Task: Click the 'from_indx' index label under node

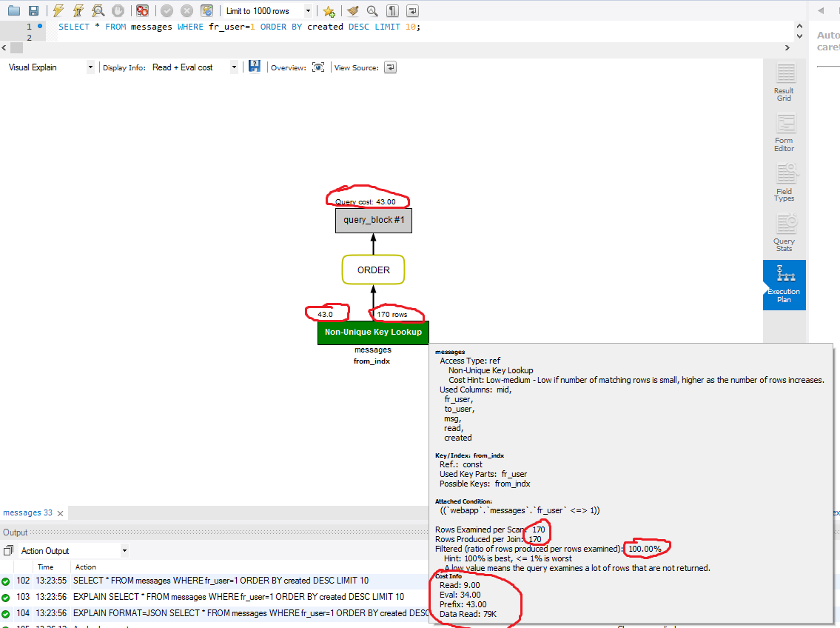Action: 372,361
